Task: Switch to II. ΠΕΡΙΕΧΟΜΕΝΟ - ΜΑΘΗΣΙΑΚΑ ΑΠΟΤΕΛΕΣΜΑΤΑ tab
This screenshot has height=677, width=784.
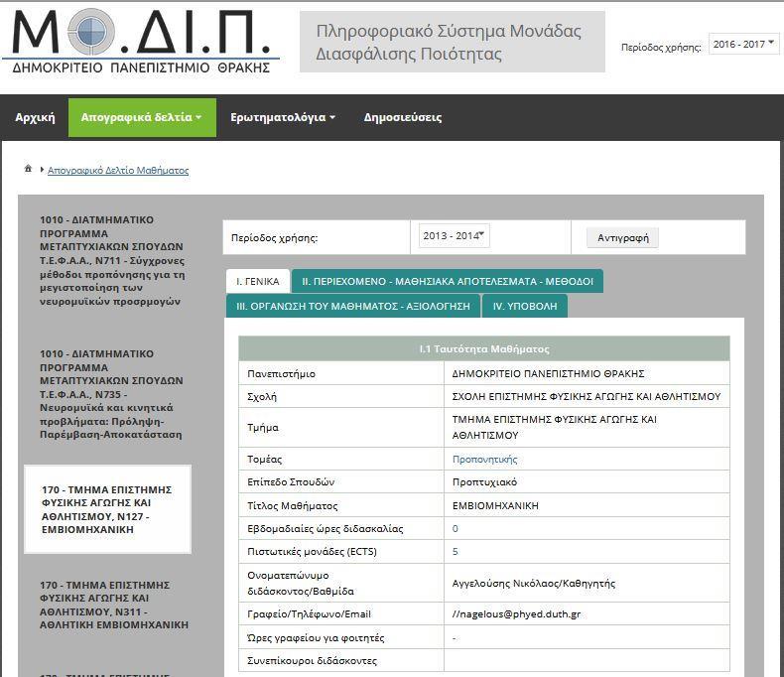Action: click(x=448, y=282)
